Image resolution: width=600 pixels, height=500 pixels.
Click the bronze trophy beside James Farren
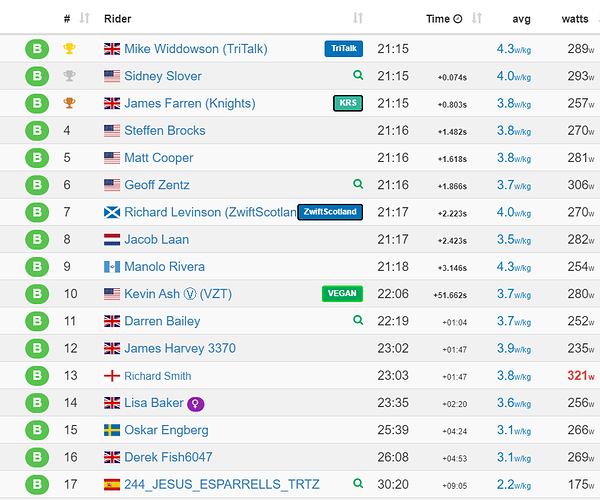coord(69,103)
